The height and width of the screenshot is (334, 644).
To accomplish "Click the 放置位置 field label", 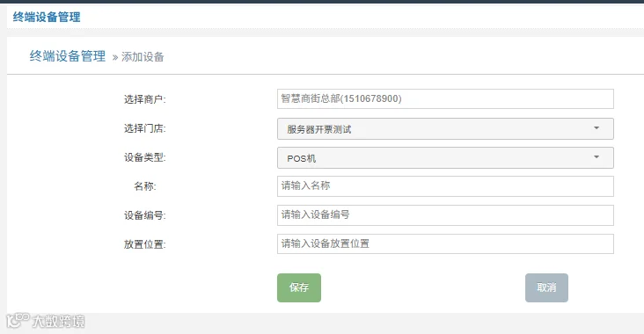I will click(144, 244).
